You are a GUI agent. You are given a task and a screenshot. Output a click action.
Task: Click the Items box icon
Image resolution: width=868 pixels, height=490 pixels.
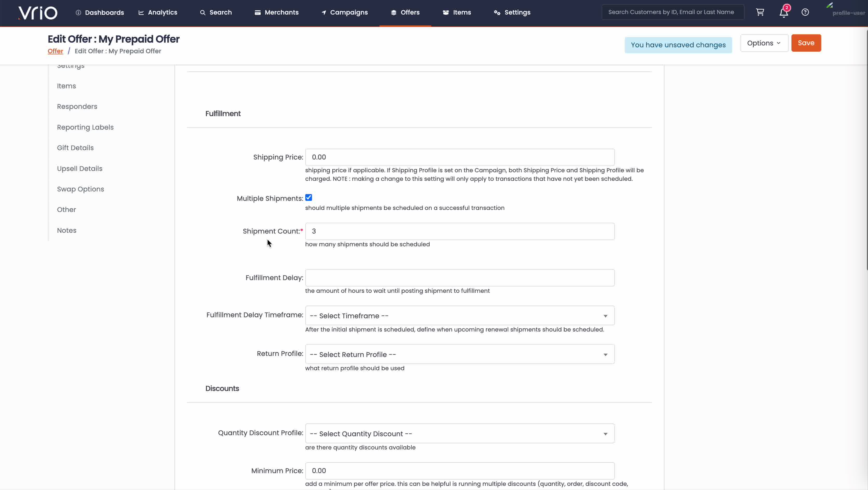(x=446, y=12)
